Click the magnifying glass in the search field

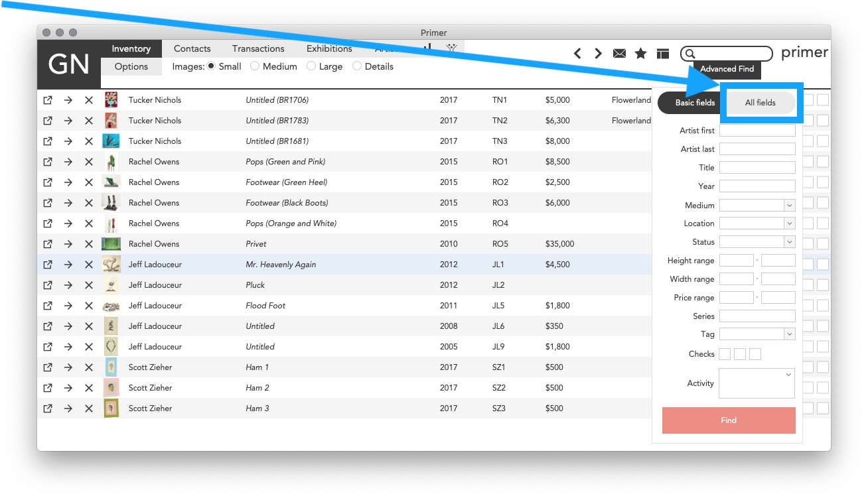[690, 53]
